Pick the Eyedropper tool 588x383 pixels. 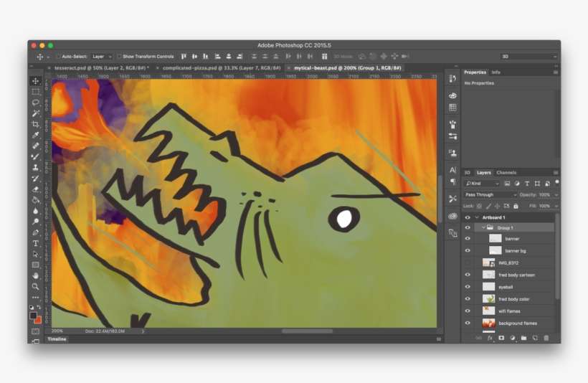(x=35, y=135)
